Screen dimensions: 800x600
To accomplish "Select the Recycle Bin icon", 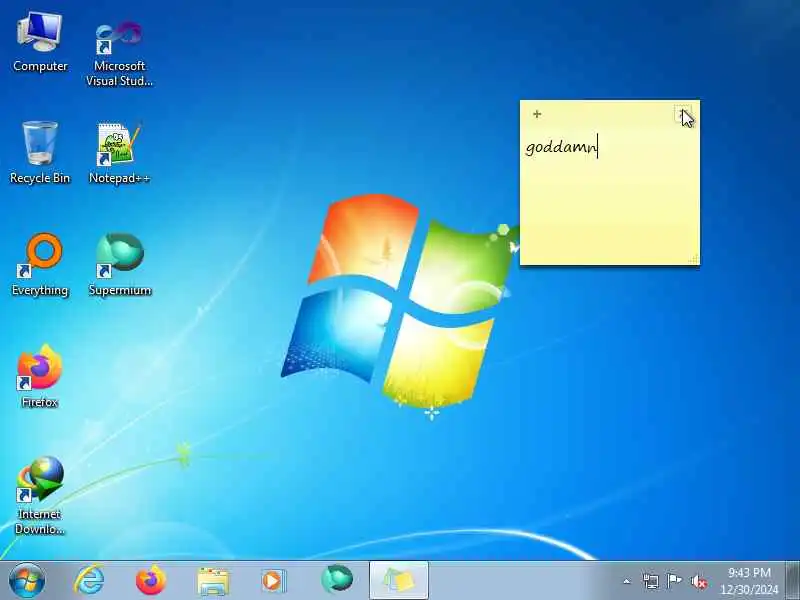I will coord(40,153).
